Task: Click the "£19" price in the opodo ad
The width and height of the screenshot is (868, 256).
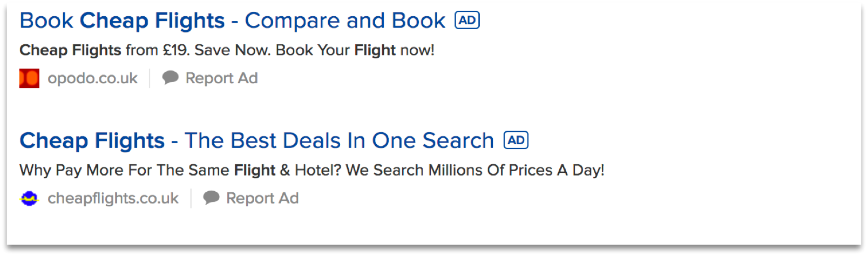Action: (175, 50)
